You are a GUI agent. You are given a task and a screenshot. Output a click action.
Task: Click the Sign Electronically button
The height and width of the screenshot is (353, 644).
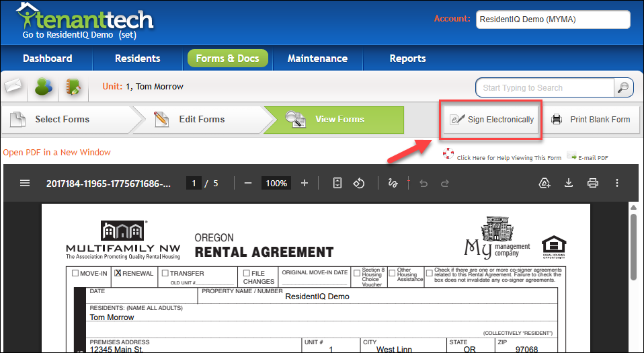(491, 120)
